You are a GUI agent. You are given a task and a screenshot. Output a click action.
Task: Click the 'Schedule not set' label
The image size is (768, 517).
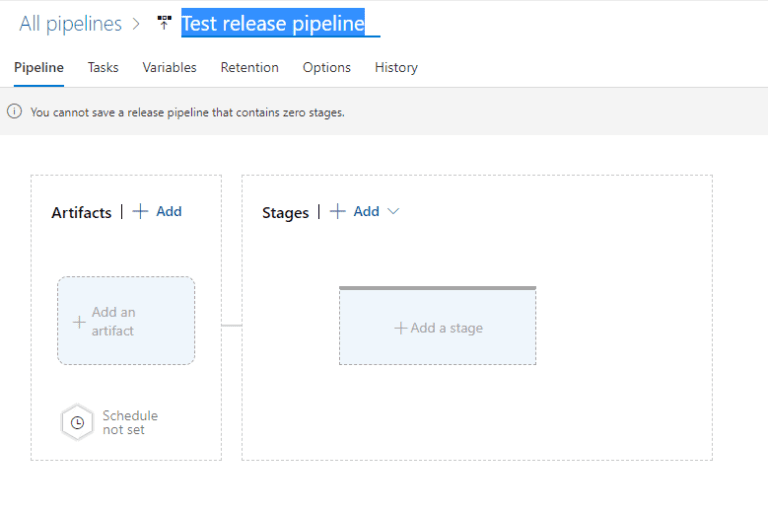click(x=130, y=422)
